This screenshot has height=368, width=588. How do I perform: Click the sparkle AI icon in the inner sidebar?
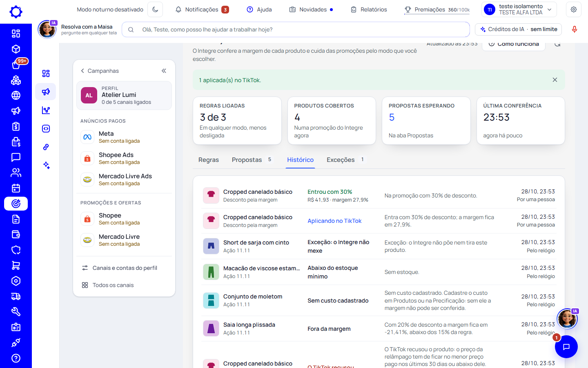point(46,165)
